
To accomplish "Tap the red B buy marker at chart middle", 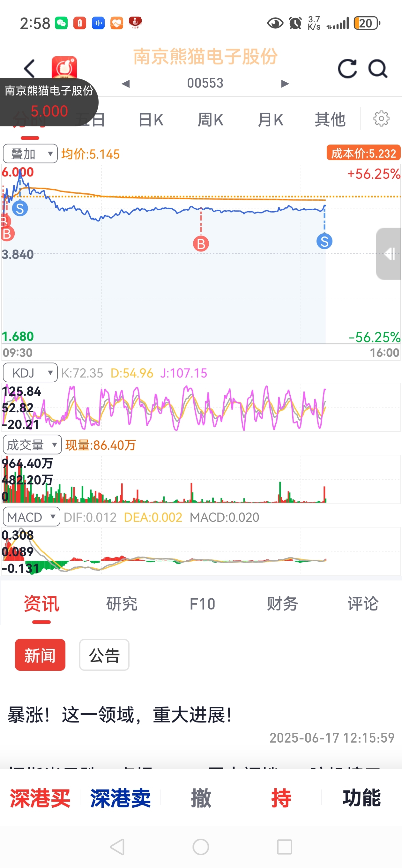I will [x=201, y=243].
